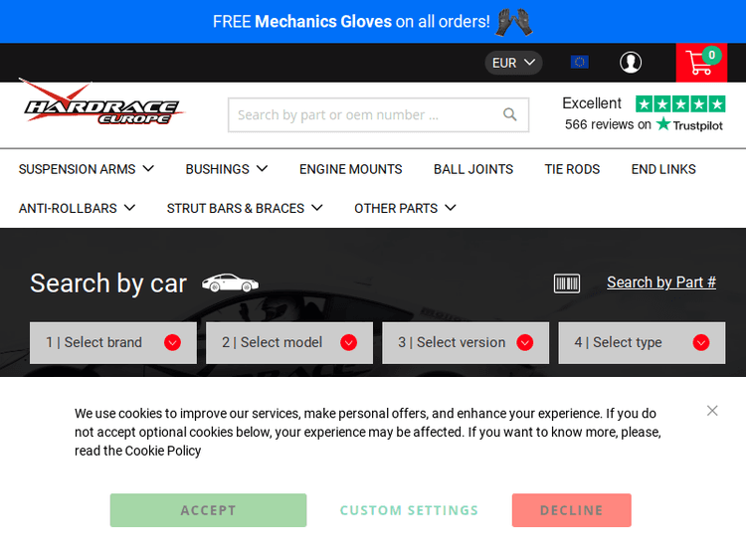Accept the cookies
Screen dimensions: 746x560
click(208, 510)
